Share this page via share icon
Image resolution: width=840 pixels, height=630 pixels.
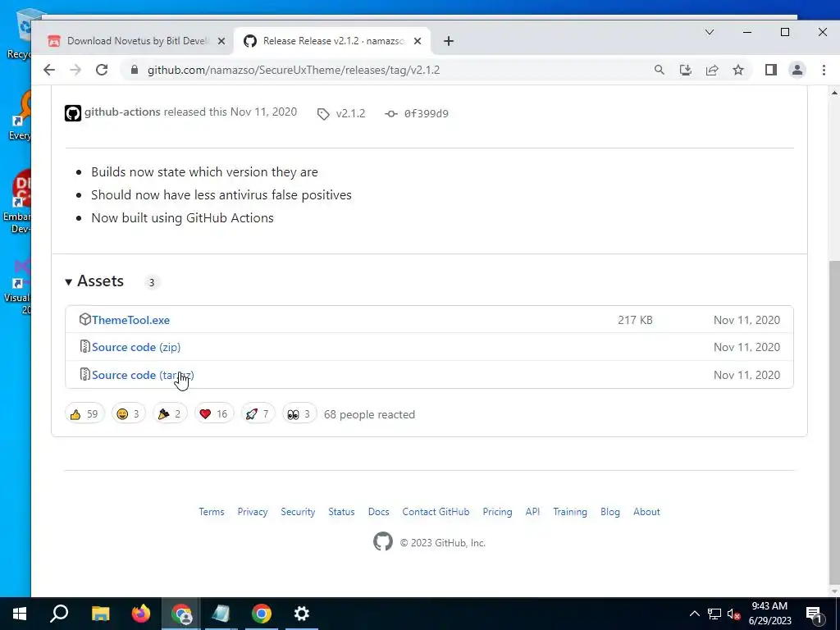[712, 71]
